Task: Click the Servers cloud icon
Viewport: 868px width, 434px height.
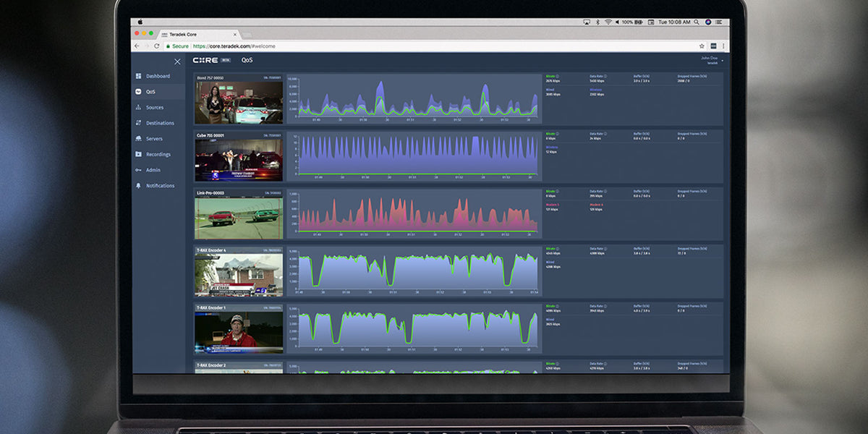Action: [138, 138]
